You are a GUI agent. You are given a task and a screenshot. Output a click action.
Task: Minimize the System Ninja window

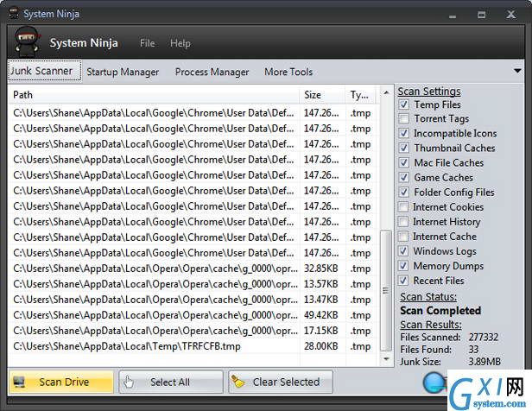coord(453,15)
